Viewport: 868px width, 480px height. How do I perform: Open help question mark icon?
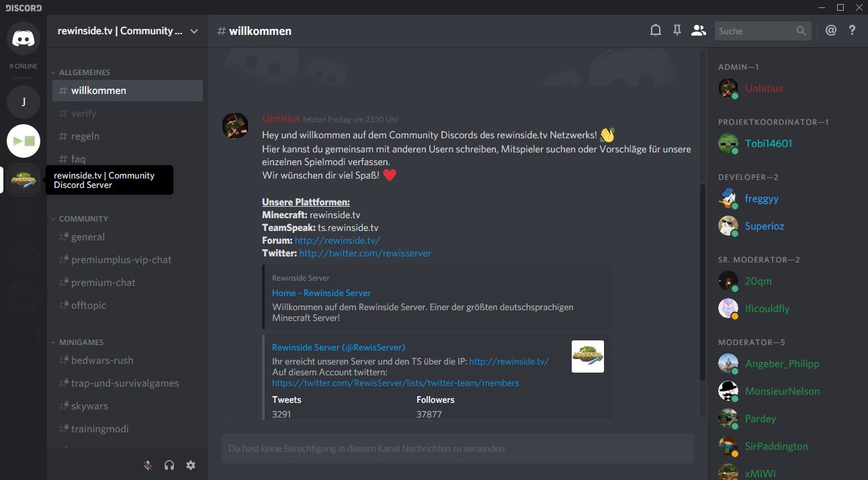coord(853,31)
